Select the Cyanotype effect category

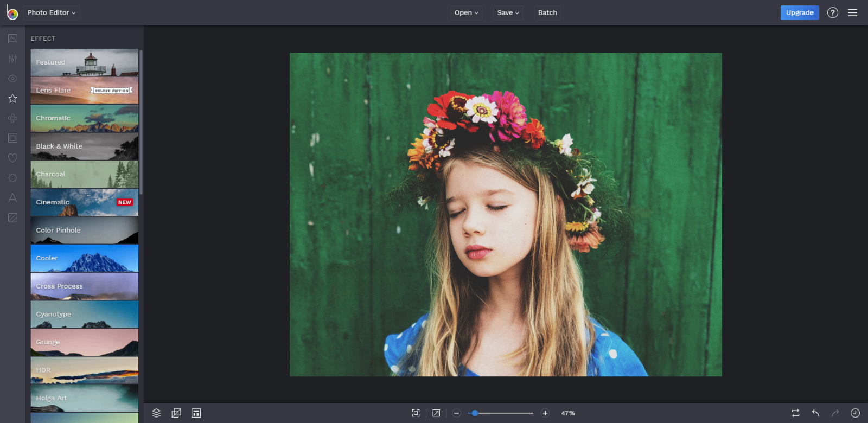85,315
